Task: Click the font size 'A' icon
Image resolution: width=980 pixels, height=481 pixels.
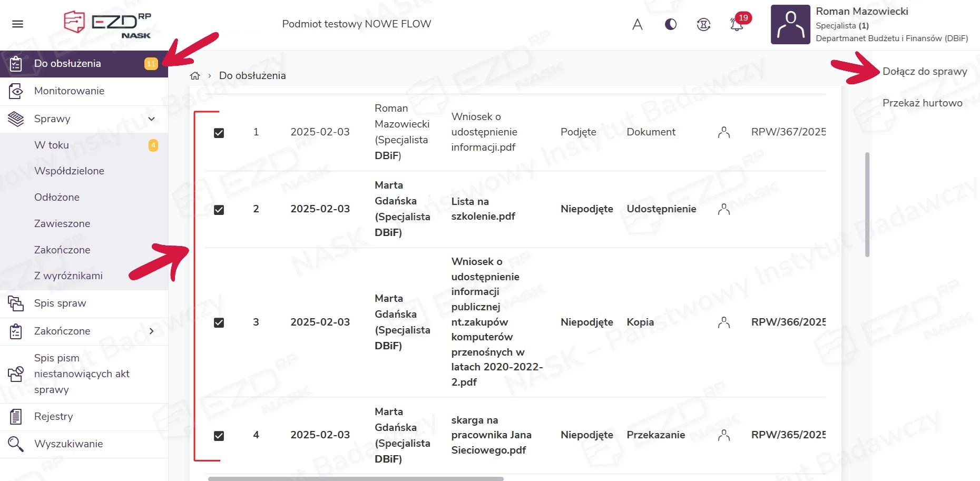Action: pos(638,24)
